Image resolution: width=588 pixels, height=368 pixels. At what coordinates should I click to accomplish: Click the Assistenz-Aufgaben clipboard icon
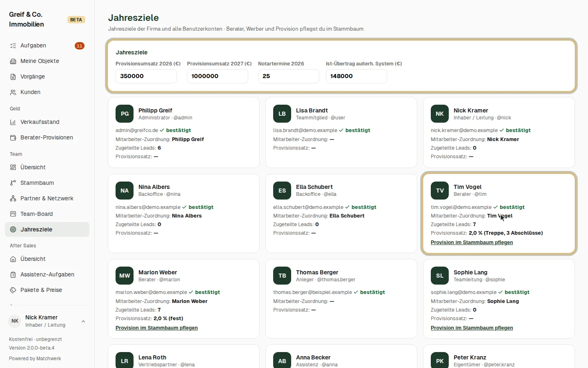(13, 275)
